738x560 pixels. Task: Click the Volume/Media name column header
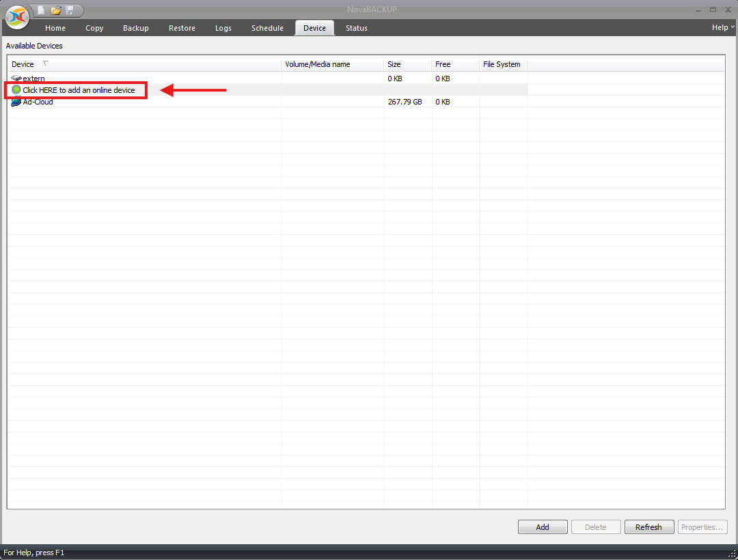[x=318, y=64]
